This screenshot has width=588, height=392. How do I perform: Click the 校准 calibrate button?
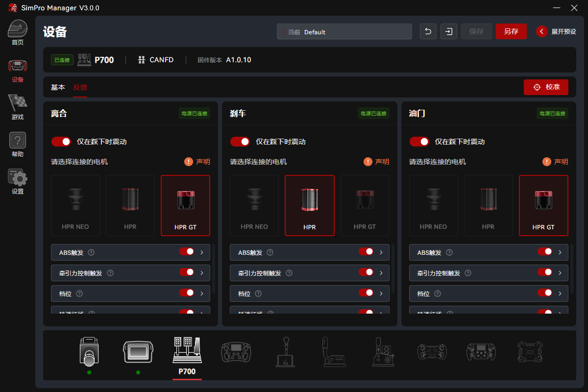click(x=546, y=87)
